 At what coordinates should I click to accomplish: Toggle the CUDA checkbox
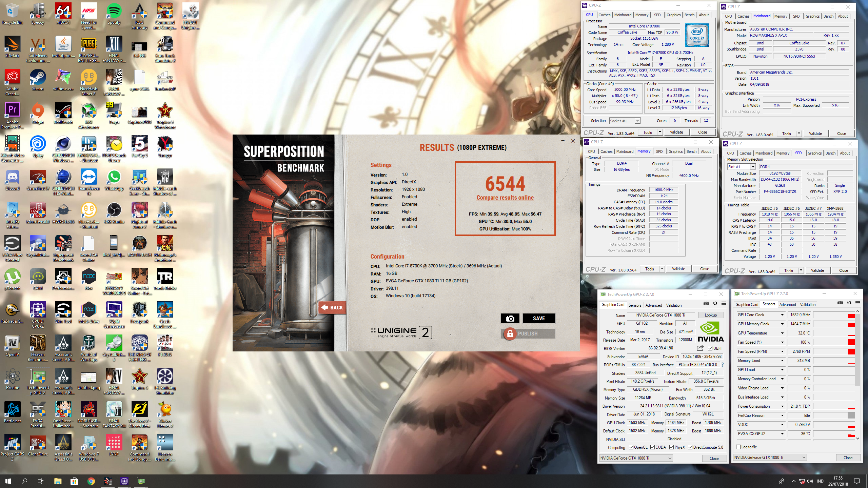[x=652, y=447]
